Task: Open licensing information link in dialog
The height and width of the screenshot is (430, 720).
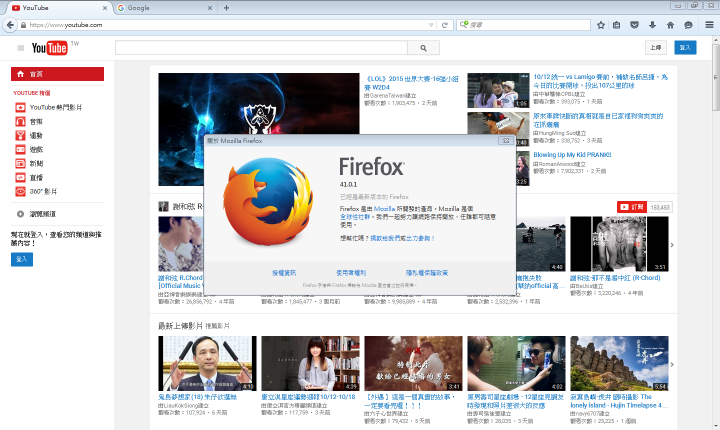Action: [x=284, y=273]
